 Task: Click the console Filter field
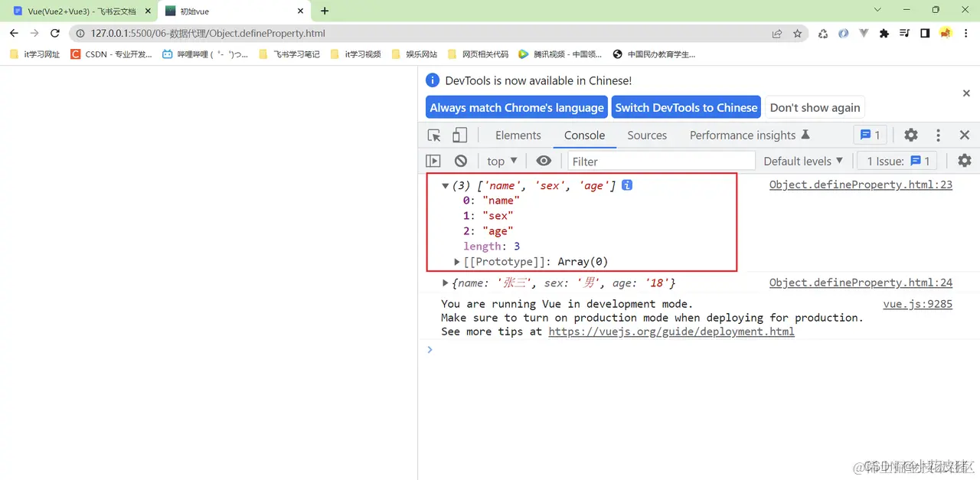click(x=661, y=161)
